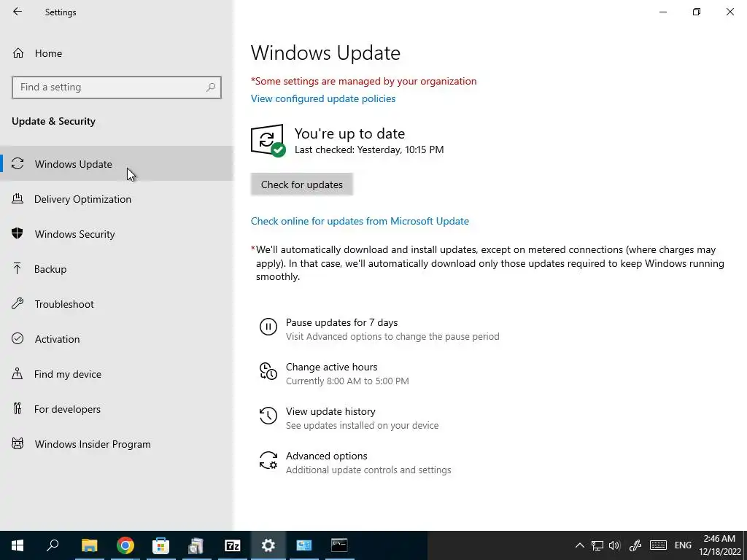The height and width of the screenshot is (560, 747).
Task: Open Delivery Optimization settings
Action: point(117,199)
